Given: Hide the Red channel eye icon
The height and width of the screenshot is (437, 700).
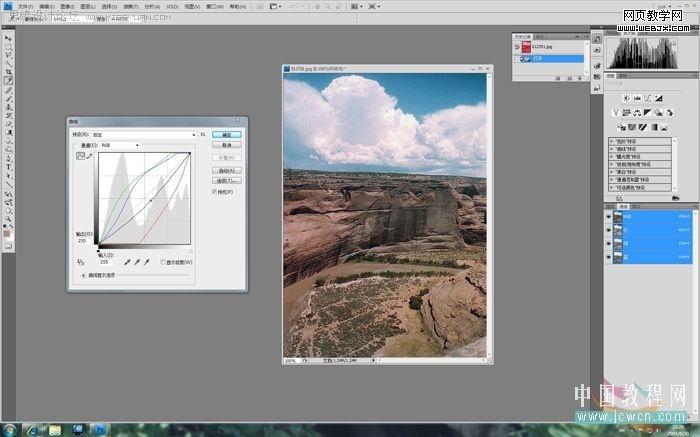Looking at the screenshot, I should (608, 230).
